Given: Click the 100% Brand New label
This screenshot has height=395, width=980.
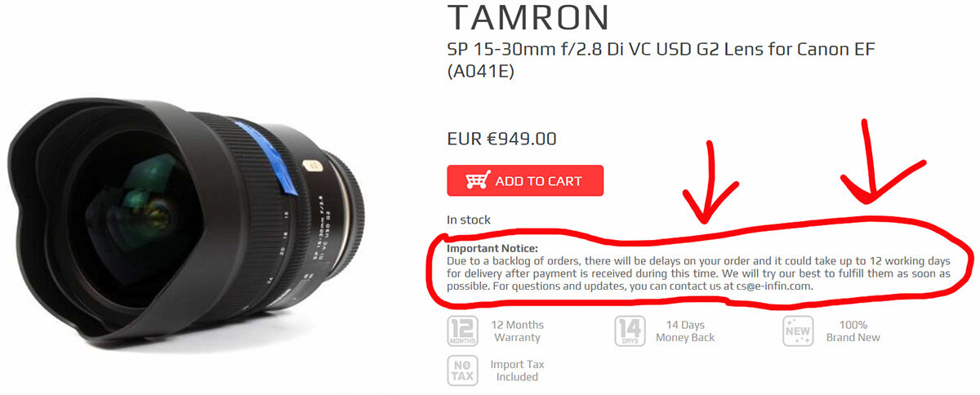Looking at the screenshot, I should point(853,331).
